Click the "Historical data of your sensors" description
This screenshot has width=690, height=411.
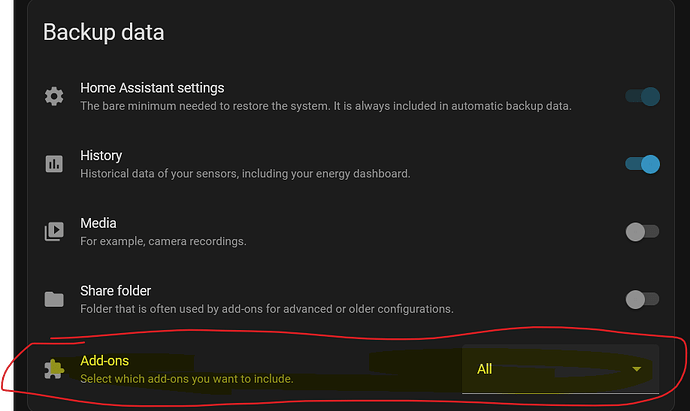tap(245, 173)
